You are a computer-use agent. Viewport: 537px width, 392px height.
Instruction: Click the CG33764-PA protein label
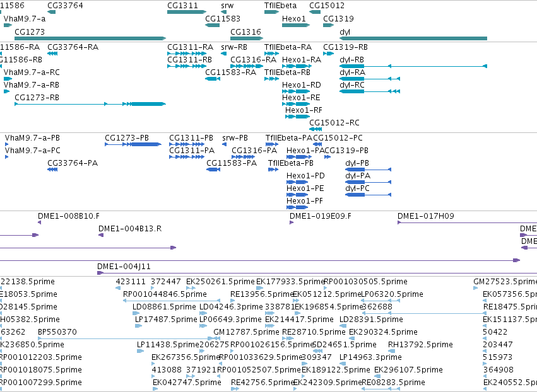(73, 163)
